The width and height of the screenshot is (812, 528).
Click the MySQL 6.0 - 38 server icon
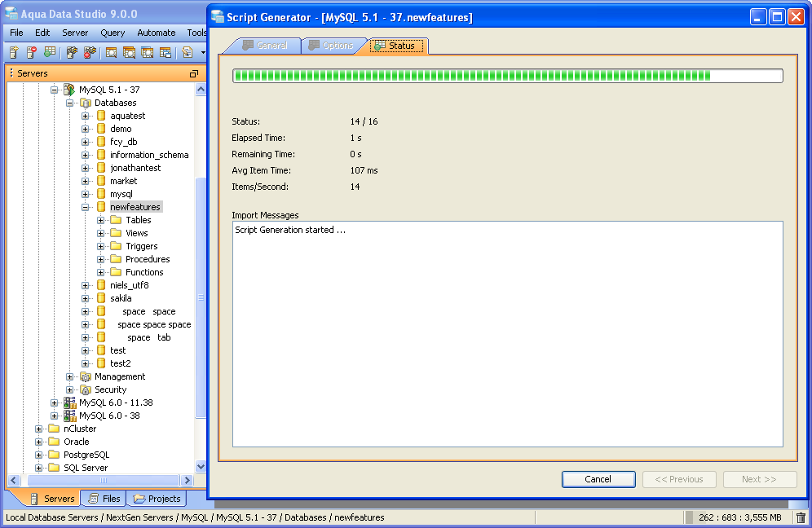[x=69, y=416]
